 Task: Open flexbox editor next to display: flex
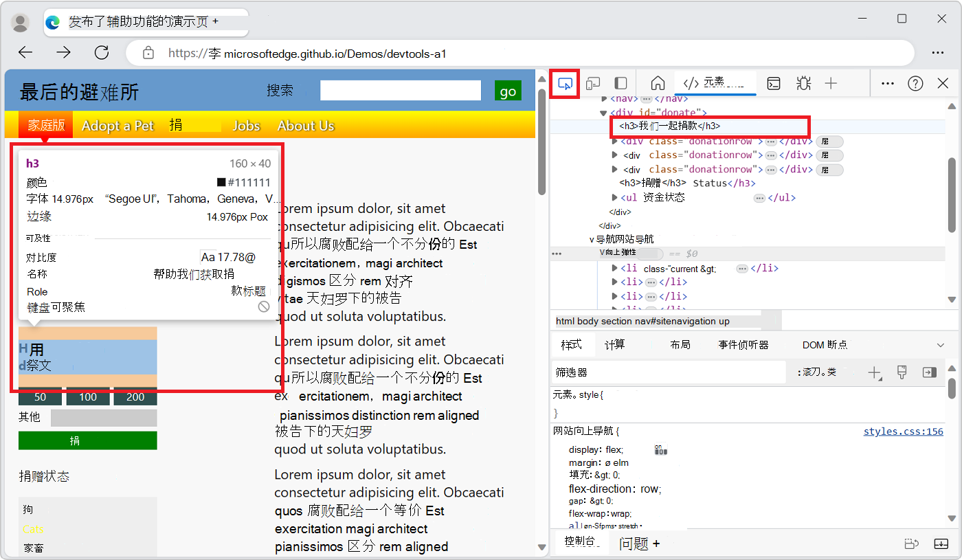(x=660, y=450)
